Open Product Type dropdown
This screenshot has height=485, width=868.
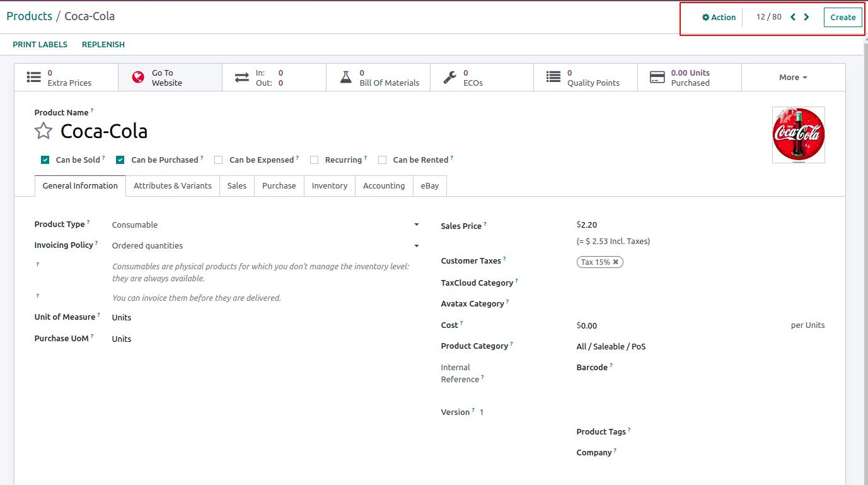(265, 225)
